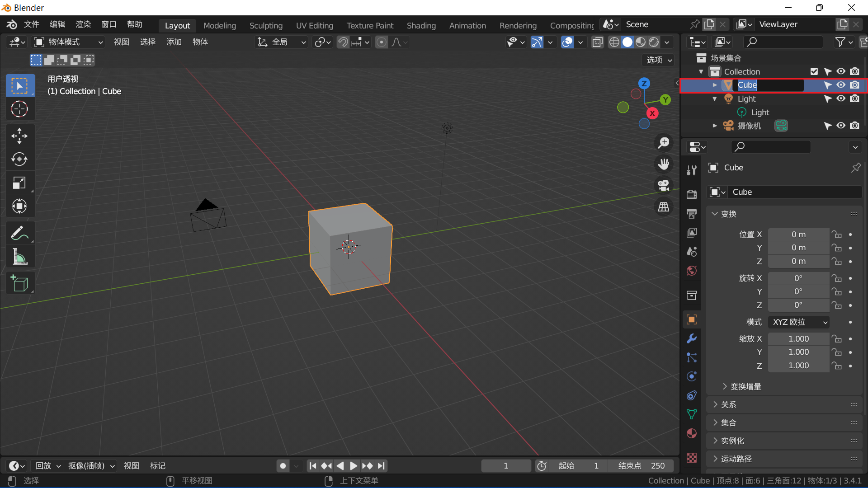
Task: Toggle proportional editing button
Action: (x=382, y=42)
